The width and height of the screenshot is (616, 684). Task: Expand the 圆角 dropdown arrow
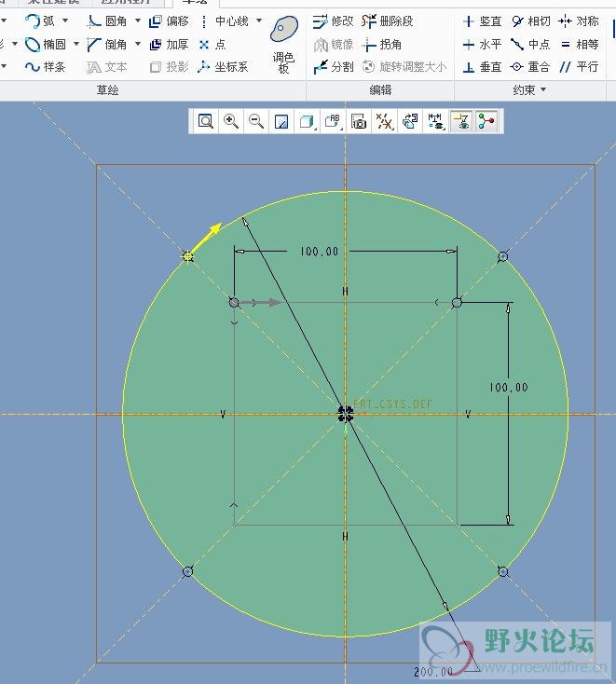[138, 21]
